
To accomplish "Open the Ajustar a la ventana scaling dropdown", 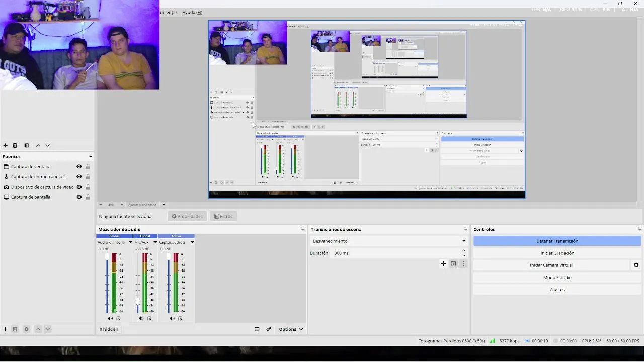I will coord(147,205).
